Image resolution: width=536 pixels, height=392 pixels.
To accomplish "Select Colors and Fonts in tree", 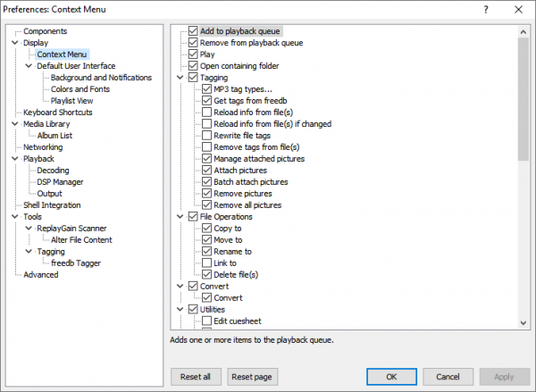I will click(82, 89).
